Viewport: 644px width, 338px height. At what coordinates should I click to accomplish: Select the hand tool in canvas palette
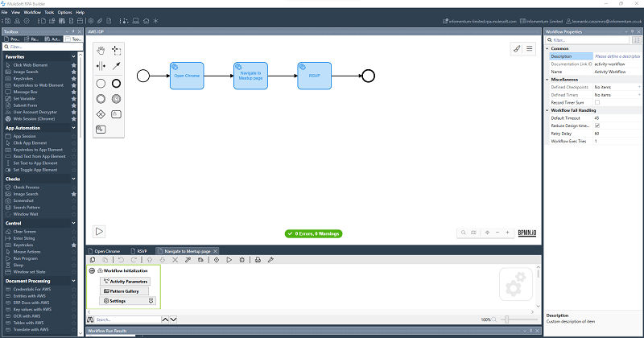101,50
